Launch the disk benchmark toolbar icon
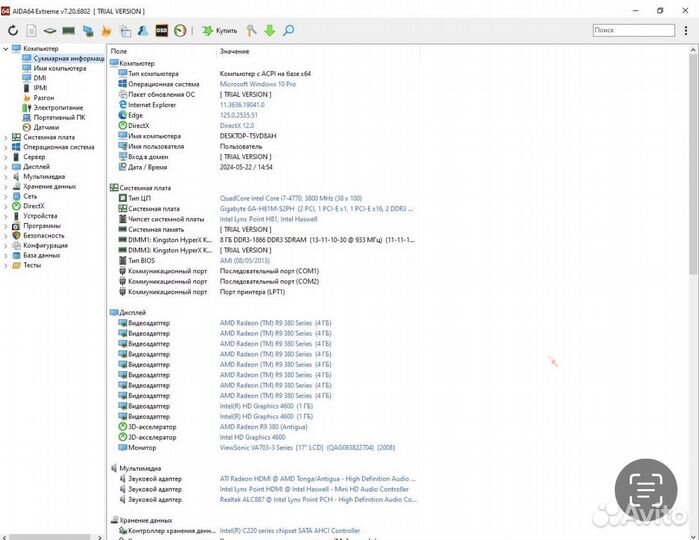Image resolution: width=699 pixels, height=540 pixels. pos(49,30)
